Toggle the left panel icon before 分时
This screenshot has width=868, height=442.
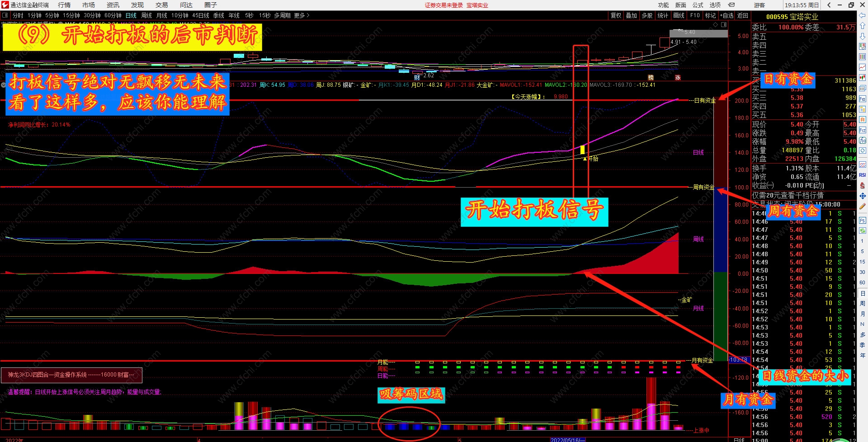coord(5,15)
